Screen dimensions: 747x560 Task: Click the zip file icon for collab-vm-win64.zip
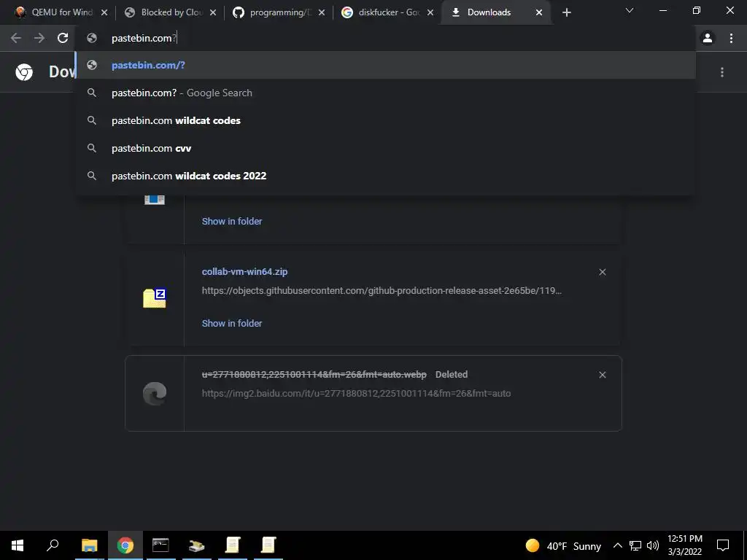[x=155, y=298]
